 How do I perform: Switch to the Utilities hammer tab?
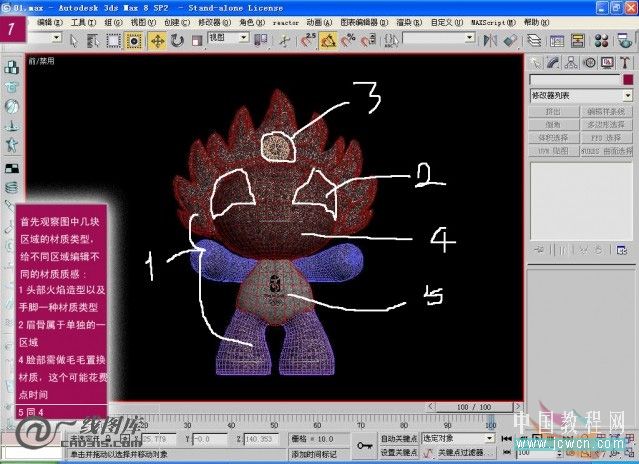(x=625, y=62)
